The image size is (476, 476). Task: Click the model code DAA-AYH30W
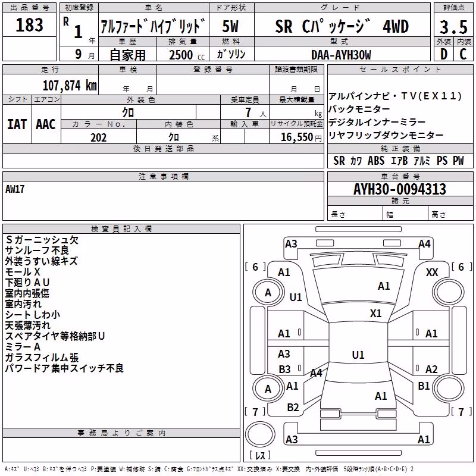(x=341, y=55)
